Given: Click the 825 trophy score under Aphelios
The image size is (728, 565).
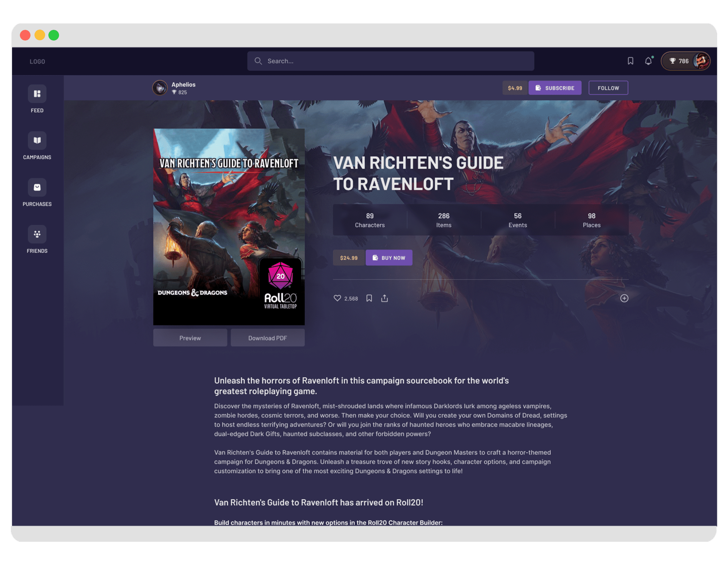Looking at the screenshot, I should point(180,92).
